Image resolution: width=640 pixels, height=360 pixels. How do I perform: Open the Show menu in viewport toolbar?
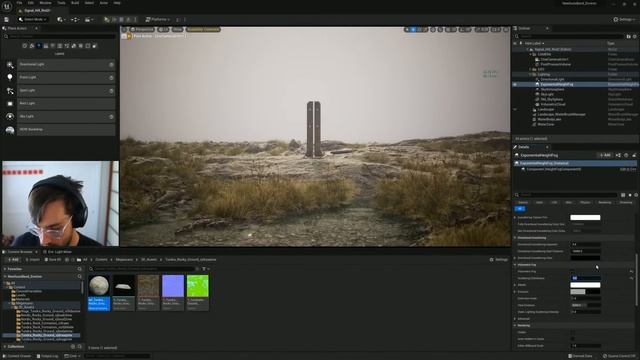point(178,29)
